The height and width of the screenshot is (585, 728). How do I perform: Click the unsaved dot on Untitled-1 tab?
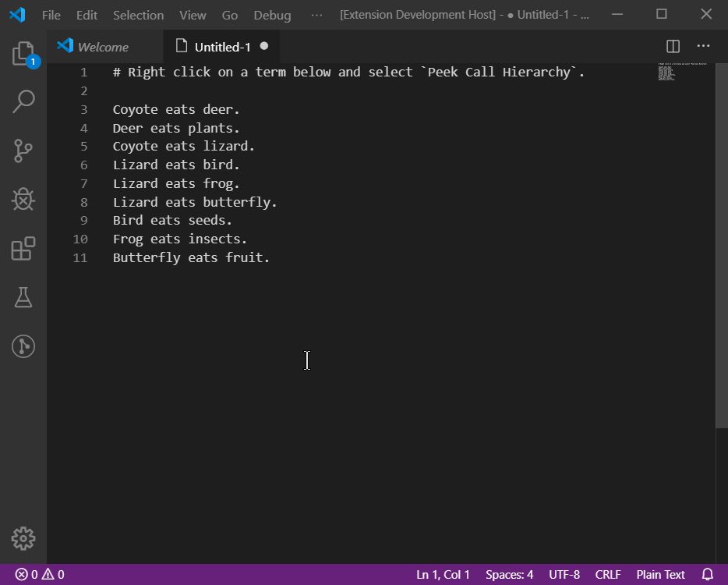click(264, 46)
